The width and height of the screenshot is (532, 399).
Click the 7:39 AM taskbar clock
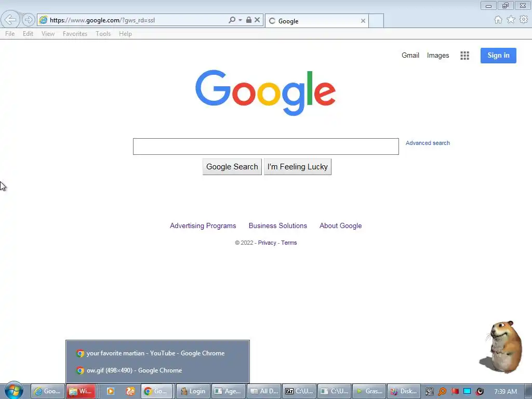coord(506,392)
